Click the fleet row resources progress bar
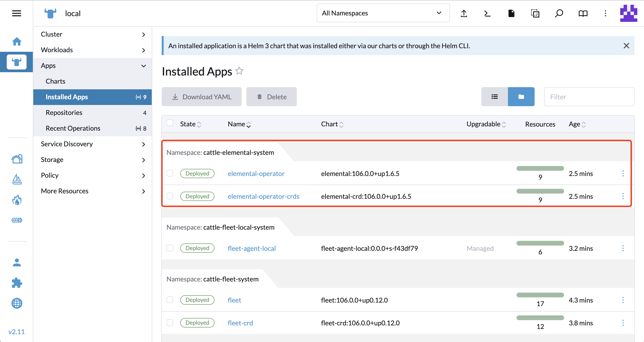The height and width of the screenshot is (342, 644). click(540, 295)
